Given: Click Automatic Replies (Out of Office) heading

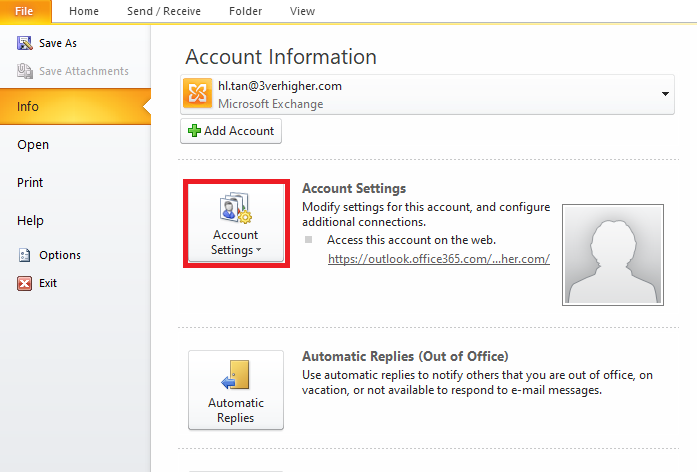Looking at the screenshot, I should (405, 356).
